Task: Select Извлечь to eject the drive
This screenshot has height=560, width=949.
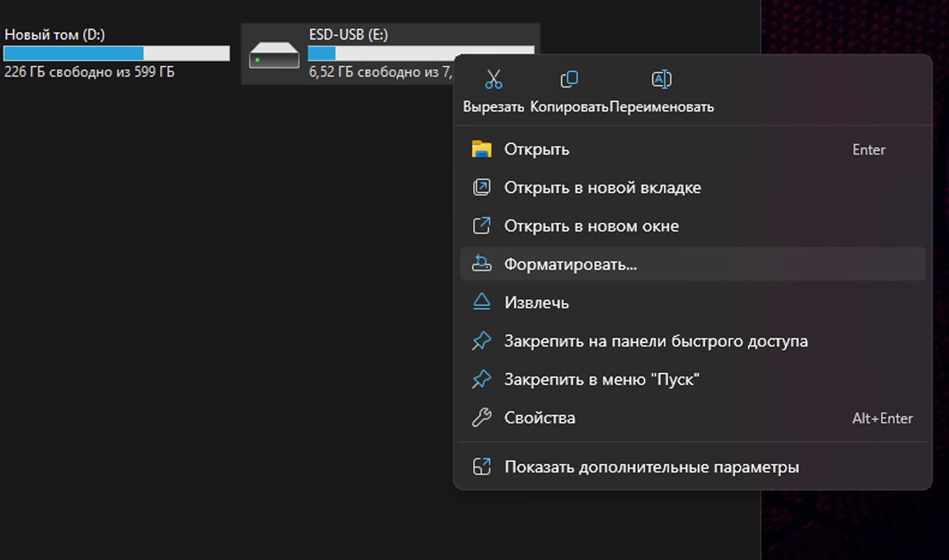Action: tap(693, 302)
